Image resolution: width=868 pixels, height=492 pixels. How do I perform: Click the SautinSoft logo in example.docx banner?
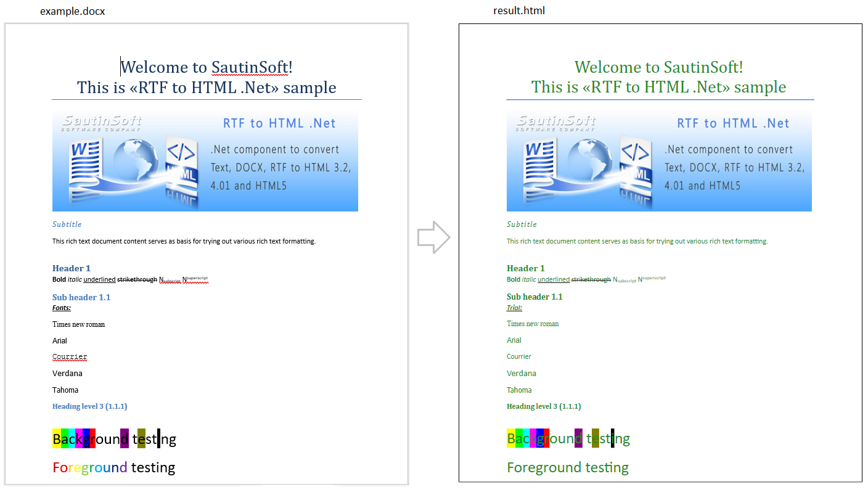pyautogui.click(x=102, y=123)
